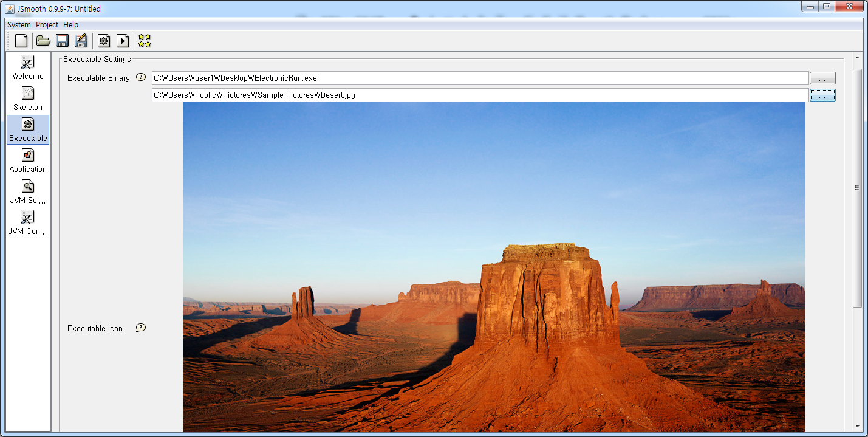
Task: Run the executable with play icon
Action: (123, 41)
